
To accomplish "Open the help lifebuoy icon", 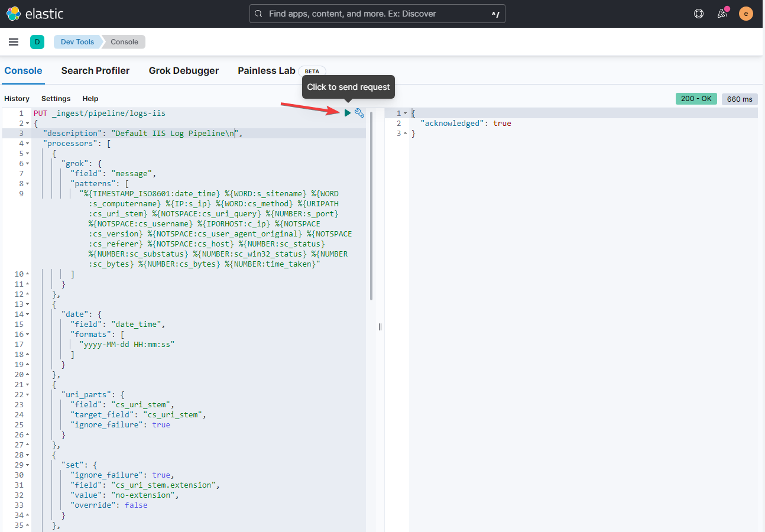I will 698,13.
